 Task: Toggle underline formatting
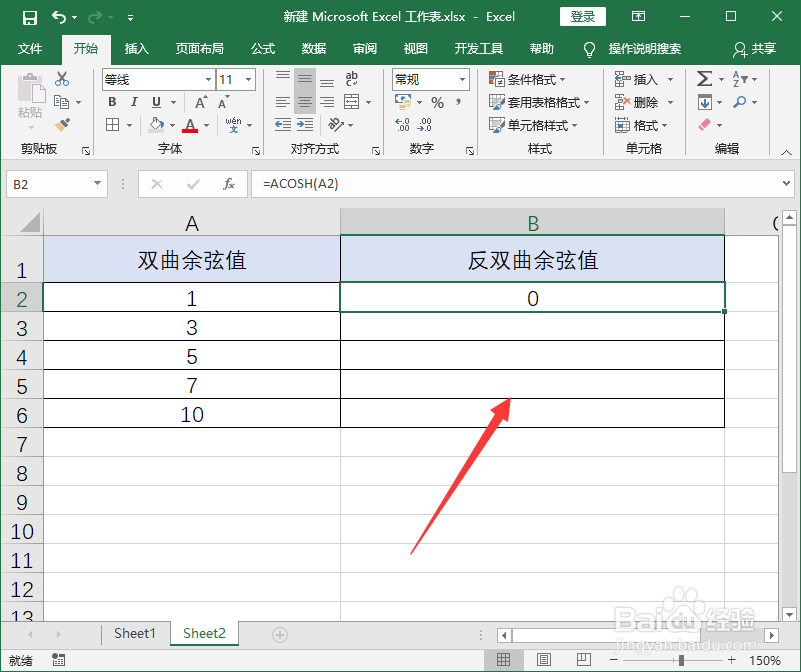(x=152, y=101)
